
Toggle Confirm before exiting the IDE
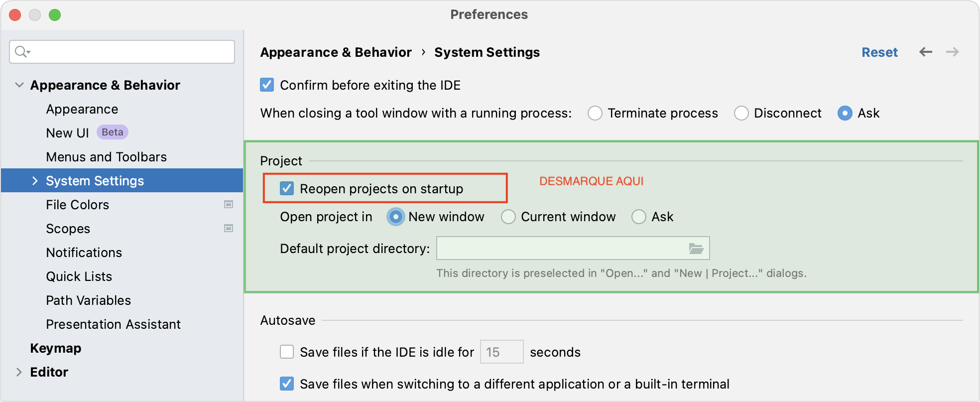click(x=267, y=85)
